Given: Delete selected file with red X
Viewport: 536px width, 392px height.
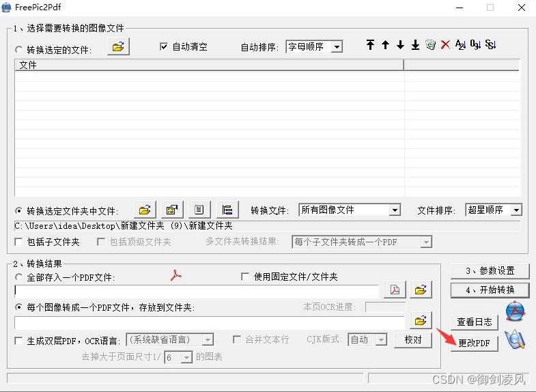Looking at the screenshot, I should (445, 44).
